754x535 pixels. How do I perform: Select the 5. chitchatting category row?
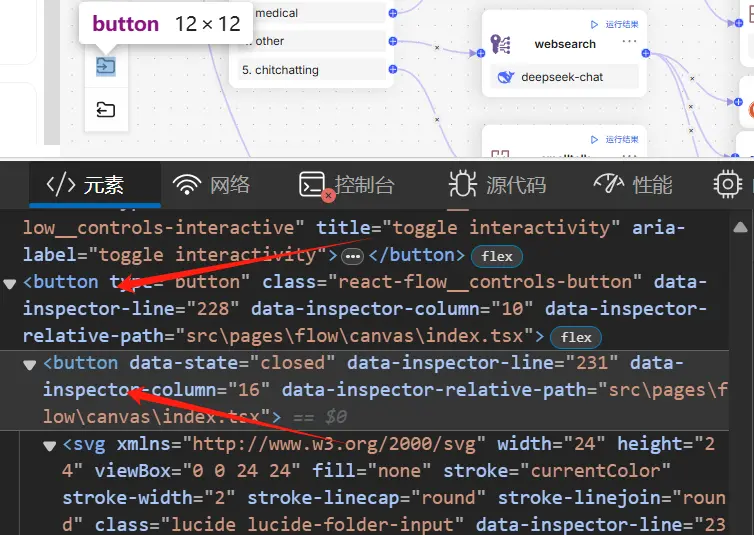[x=314, y=70]
